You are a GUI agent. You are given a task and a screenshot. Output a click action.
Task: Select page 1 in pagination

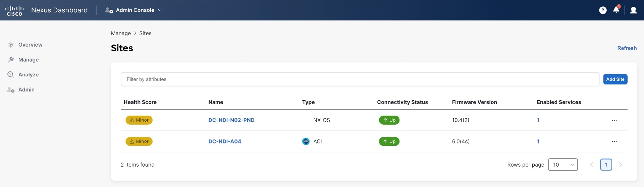tap(606, 165)
